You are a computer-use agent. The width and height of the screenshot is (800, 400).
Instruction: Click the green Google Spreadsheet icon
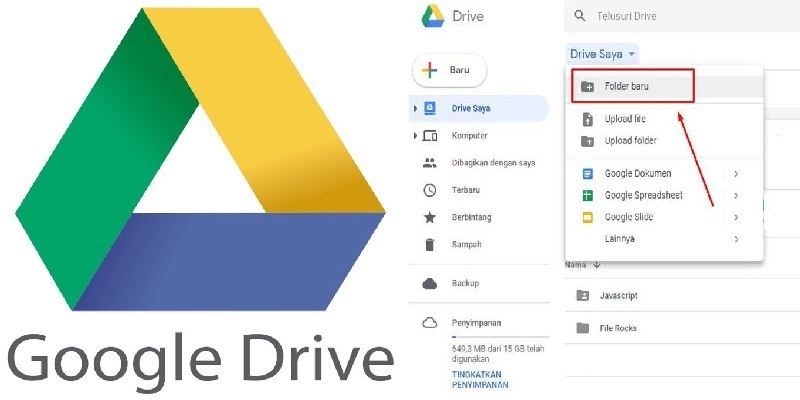pos(588,195)
